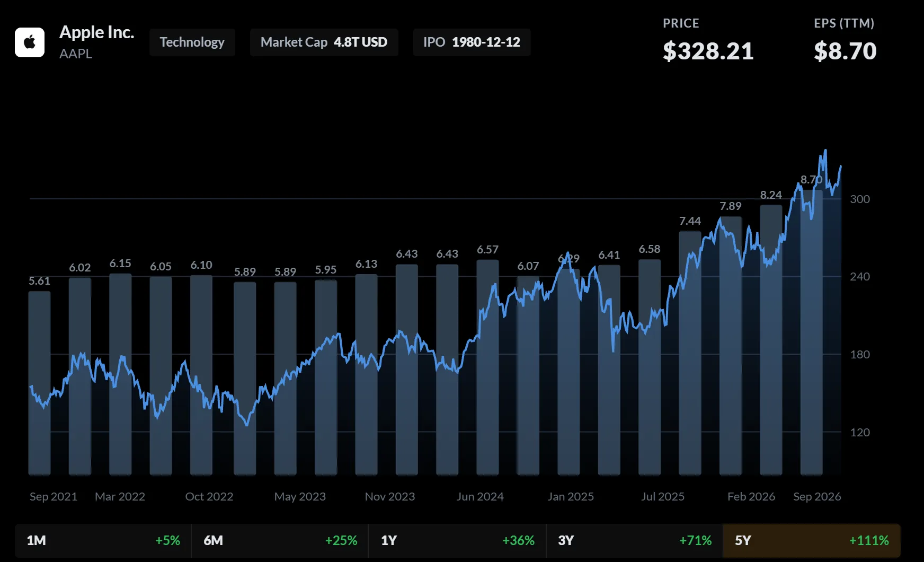This screenshot has height=562, width=924.
Task: Click the EPS bar labeled 6.07
Action: (528, 375)
